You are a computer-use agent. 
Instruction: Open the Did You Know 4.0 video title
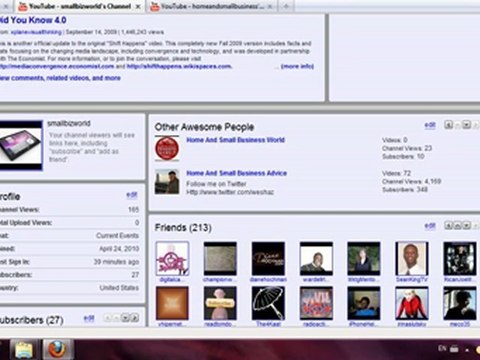click(x=33, y=20)
